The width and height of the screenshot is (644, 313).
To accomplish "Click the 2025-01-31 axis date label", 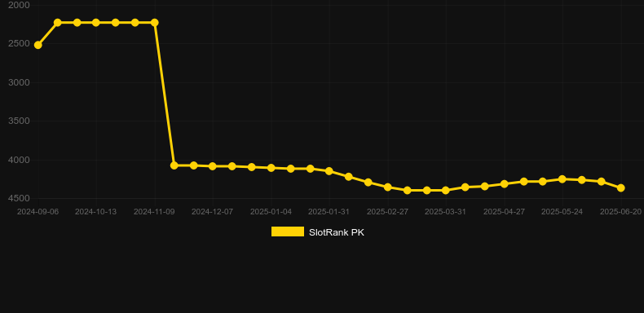I will point(329,212).
